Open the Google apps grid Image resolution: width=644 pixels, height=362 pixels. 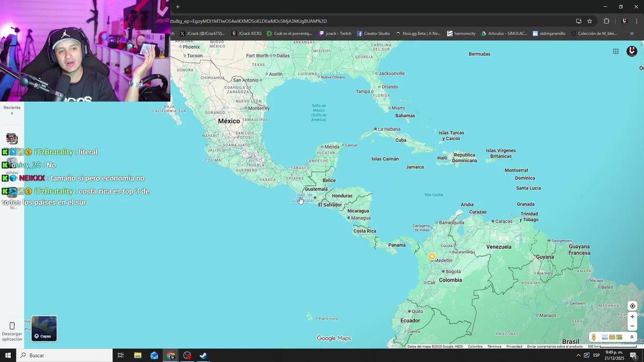[x=615, y=51]
